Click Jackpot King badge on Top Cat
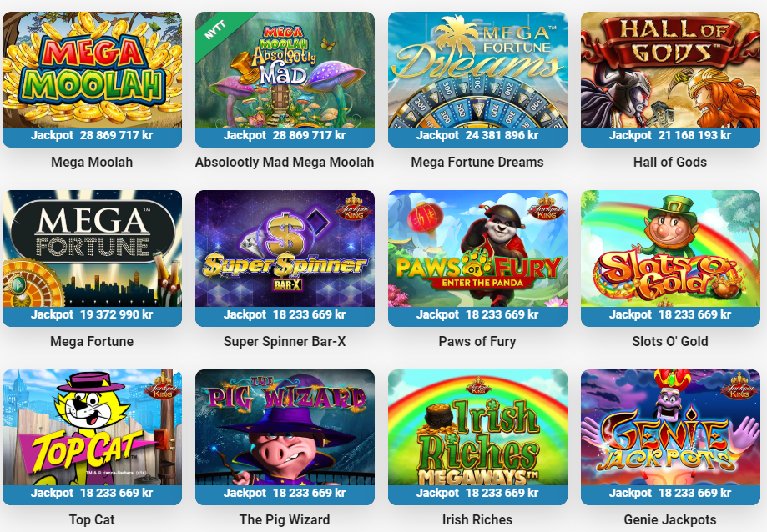767x532 pixels. (163, 385)
